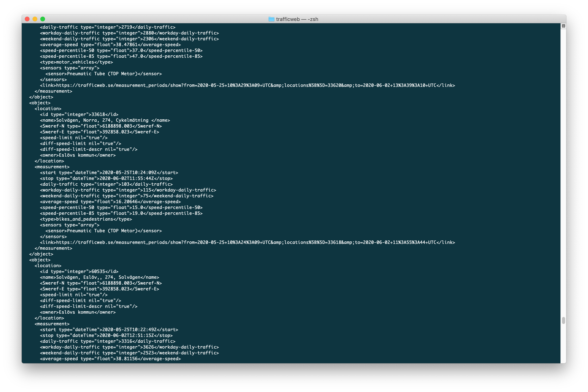This screenshot has width=588, height=392.
Task: Click the start dateTime line 2020-05-25T10:24:09Z
Action: click(109, 173)
